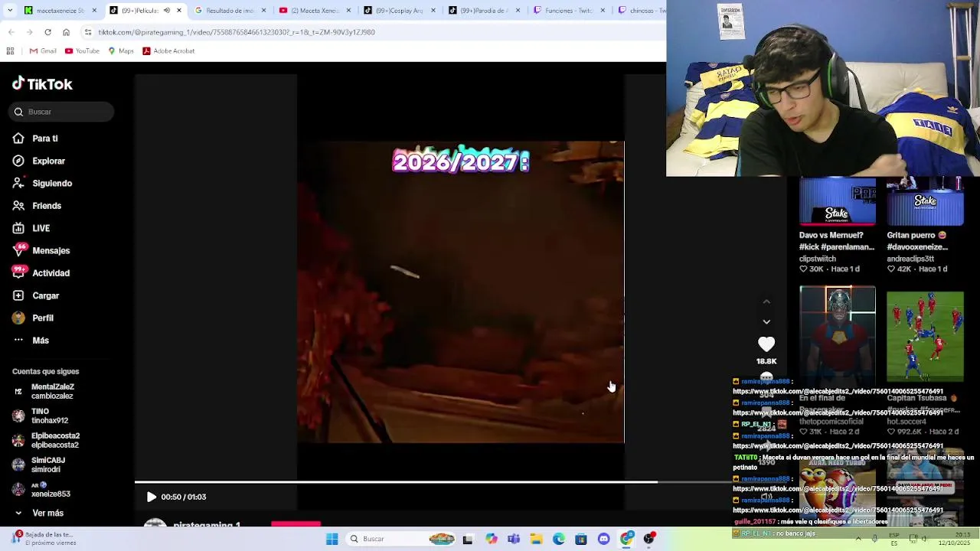This screenshot has height=551, width=980.
Task: Mute the tab via speaker icon
Action: click(166, 10)
